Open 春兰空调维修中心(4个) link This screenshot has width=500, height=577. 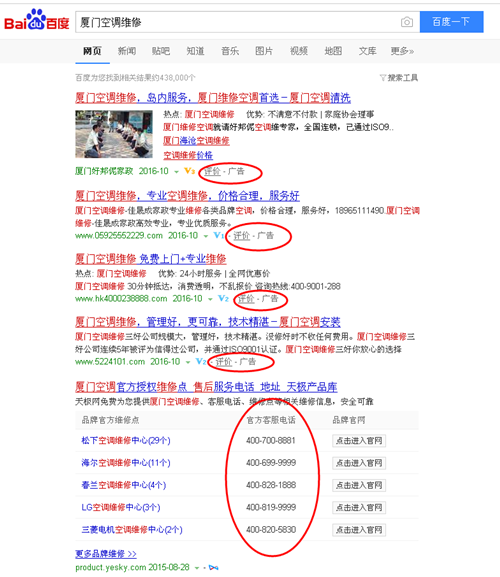(124, 485)
